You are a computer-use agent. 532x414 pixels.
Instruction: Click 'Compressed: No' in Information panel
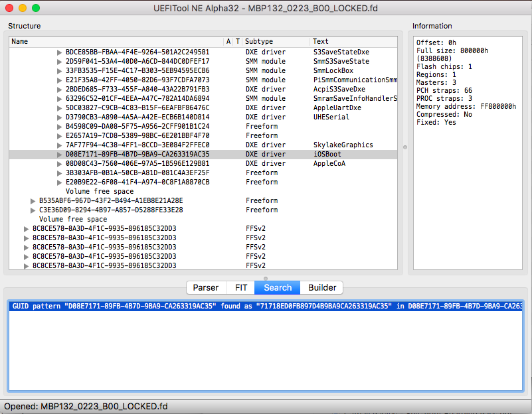pyautogui.click(x=444, y=115)
